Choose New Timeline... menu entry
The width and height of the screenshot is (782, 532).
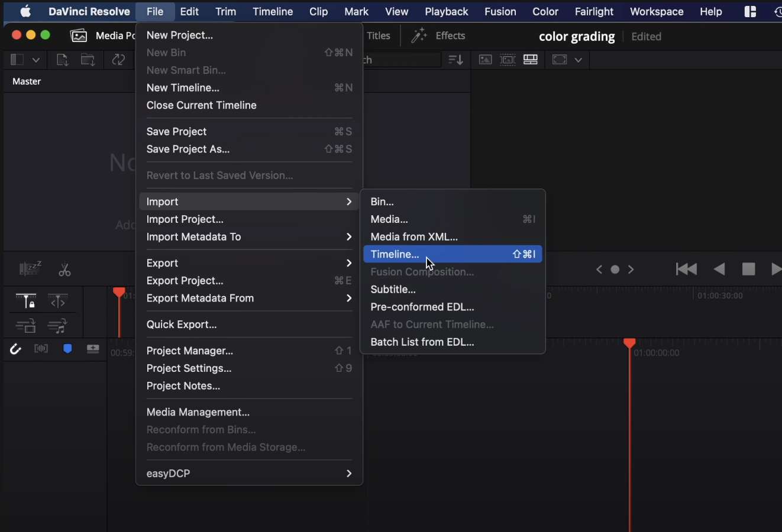(x=249, y=87)
